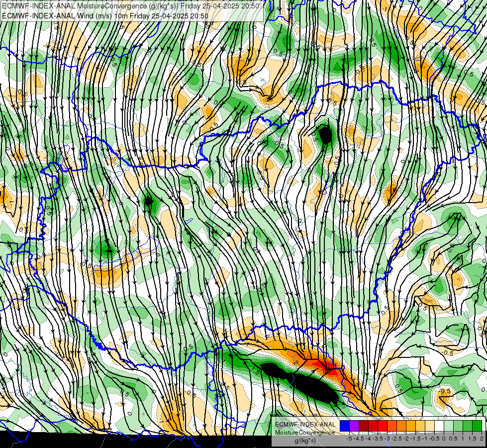Click the pale peach swatch between -1 and -0.5
The height and width of the screenshot is (448, 487).
(x=429, y=426)
